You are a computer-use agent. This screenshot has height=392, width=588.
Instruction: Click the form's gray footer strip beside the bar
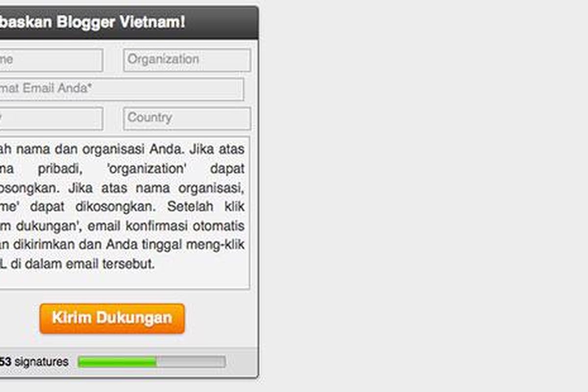[x=241, y=362]
